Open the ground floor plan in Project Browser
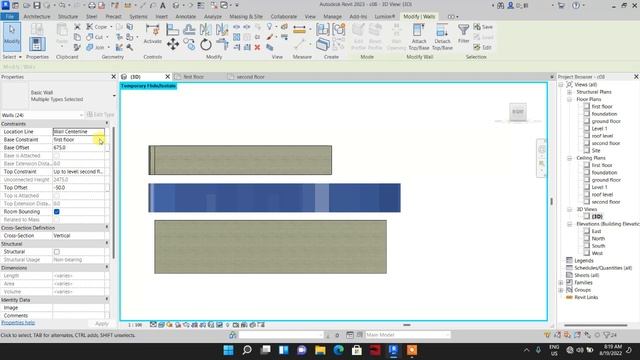The image size is (640, 360). 606,121
